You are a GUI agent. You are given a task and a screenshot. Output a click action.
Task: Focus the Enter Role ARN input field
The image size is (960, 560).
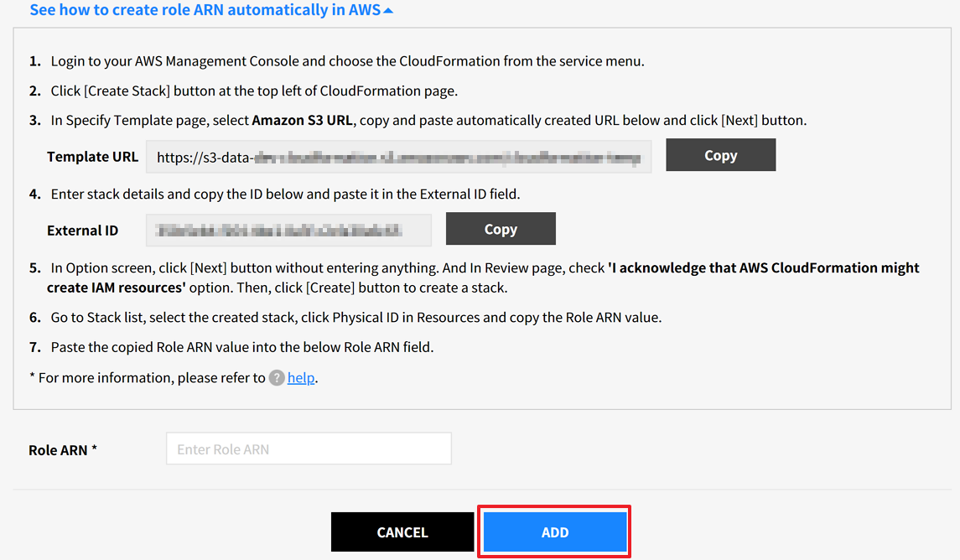309,449
